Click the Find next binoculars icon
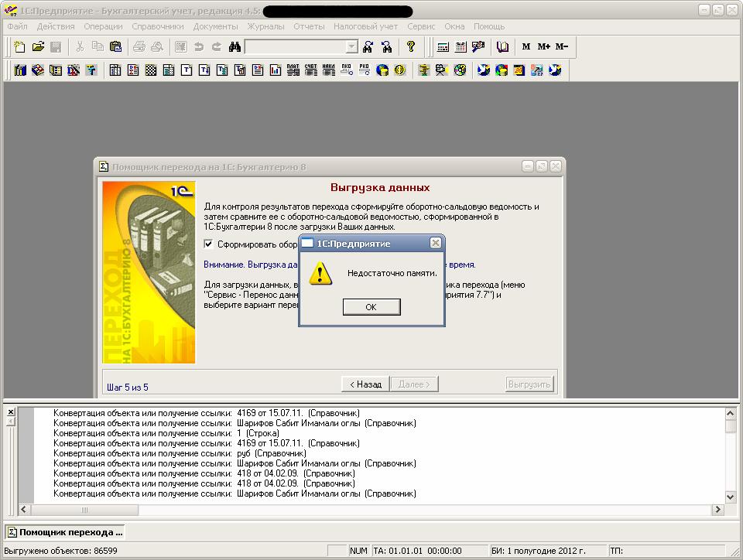Image resolution: width=743 pixels, height=560 pixels. [368, 46]
